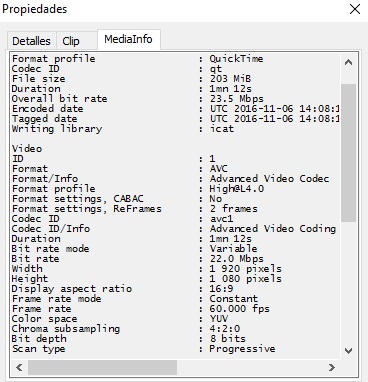Click the '203 MiB' value
The image size is (368, 382).
[230, 79]
